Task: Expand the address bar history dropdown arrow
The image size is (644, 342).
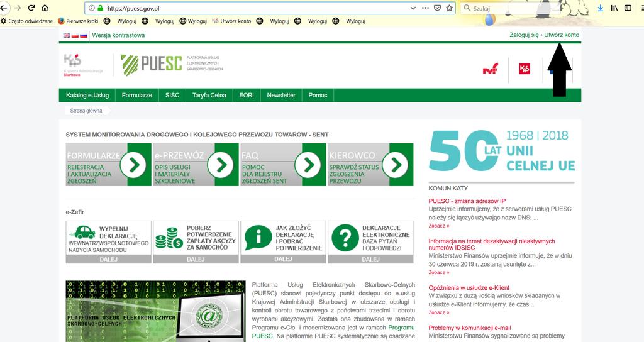Action: click(413, 8)
